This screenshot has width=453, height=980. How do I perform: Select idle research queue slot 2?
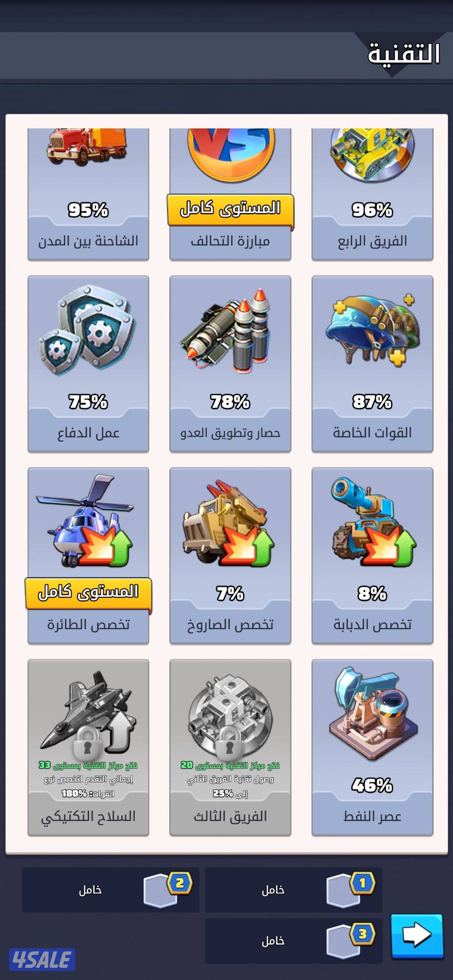pos(111,890)
